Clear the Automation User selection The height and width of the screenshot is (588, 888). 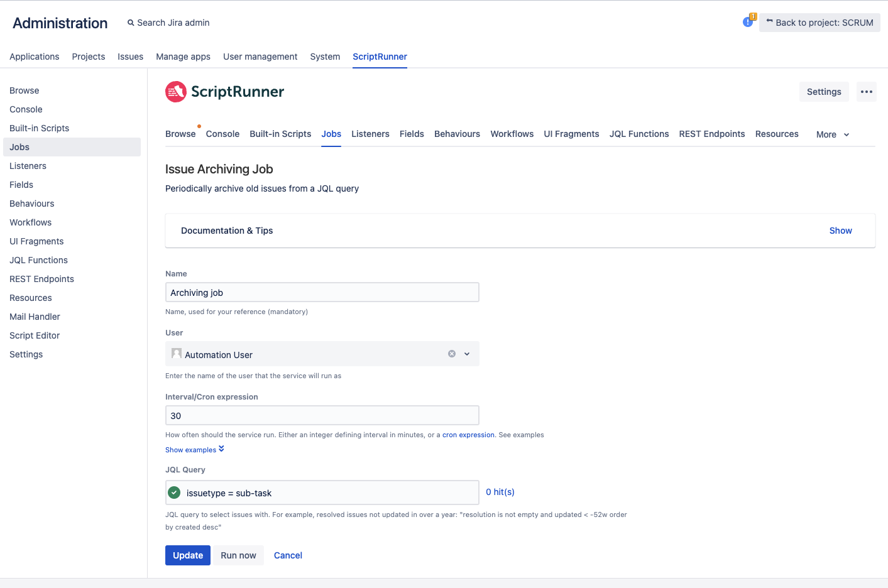[452, 354]
